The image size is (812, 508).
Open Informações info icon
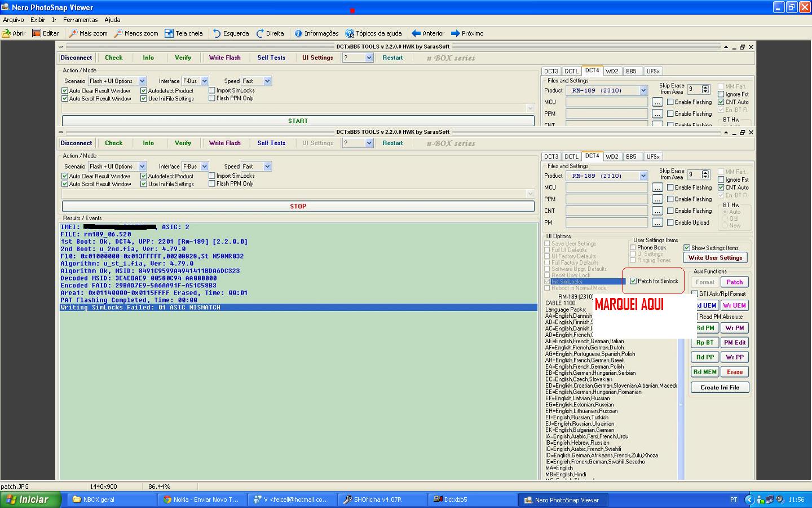(298, 33)
